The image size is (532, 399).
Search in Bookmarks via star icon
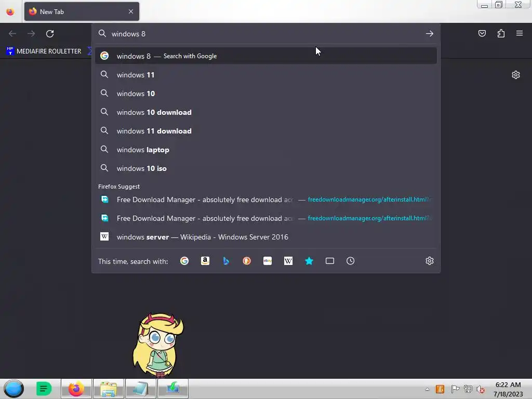coord(309,261)
